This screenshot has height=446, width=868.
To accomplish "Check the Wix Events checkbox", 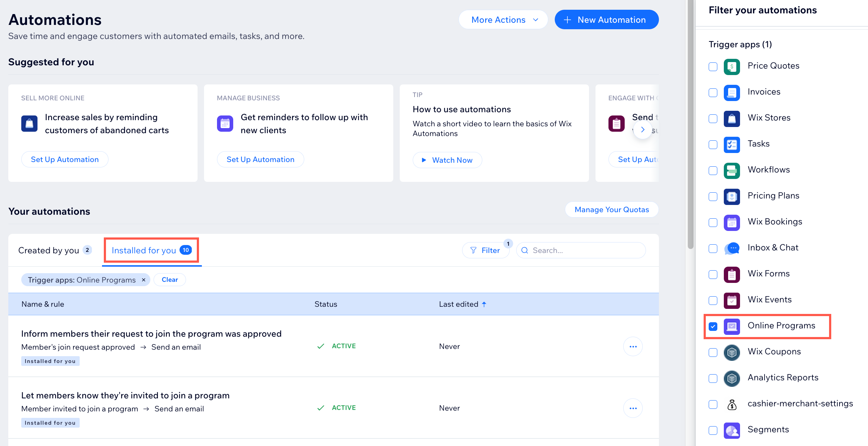I will click(x=713, y=301).
